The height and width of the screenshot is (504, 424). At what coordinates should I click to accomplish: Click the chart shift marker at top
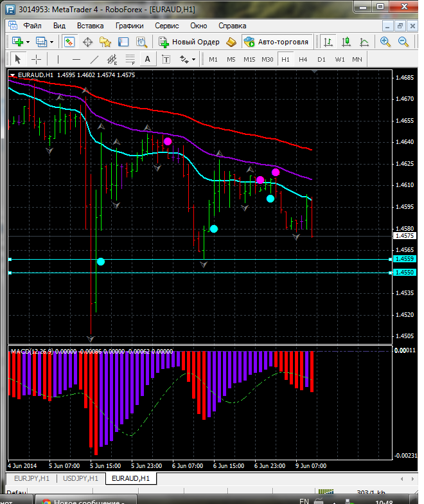(315, 72)
